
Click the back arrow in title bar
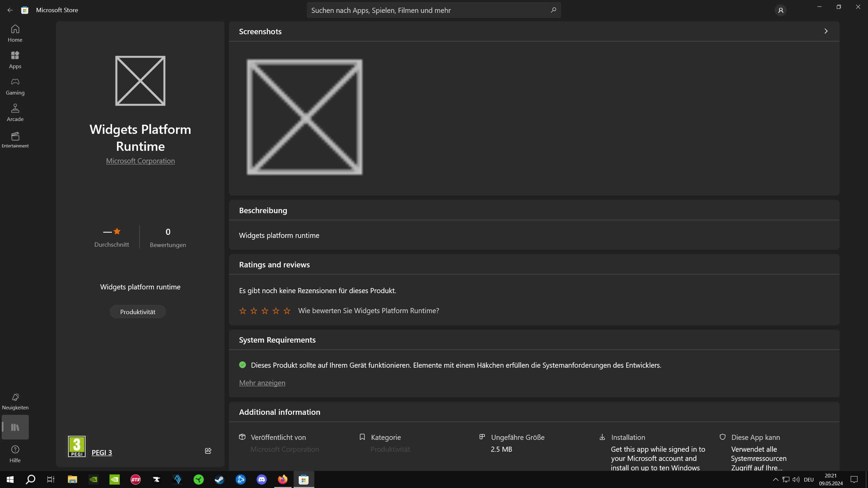[x=10, y=10]
